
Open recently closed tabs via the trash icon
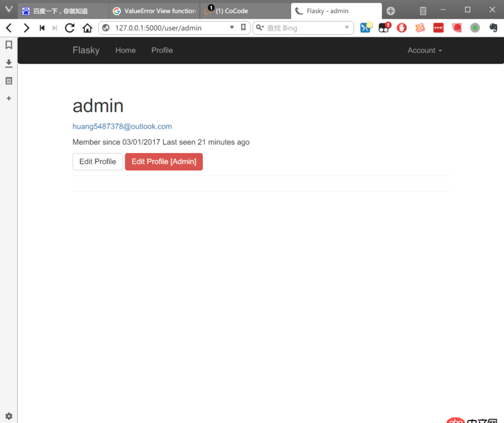[x=423, y=11]
